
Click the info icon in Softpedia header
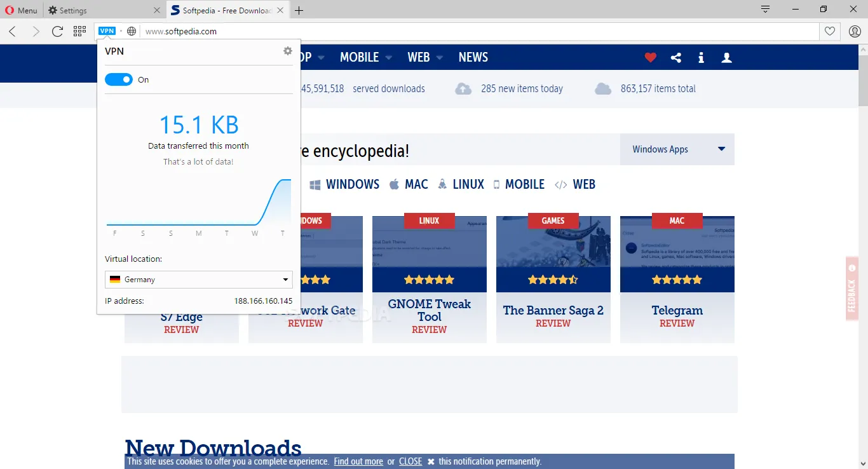click(701, 57)
